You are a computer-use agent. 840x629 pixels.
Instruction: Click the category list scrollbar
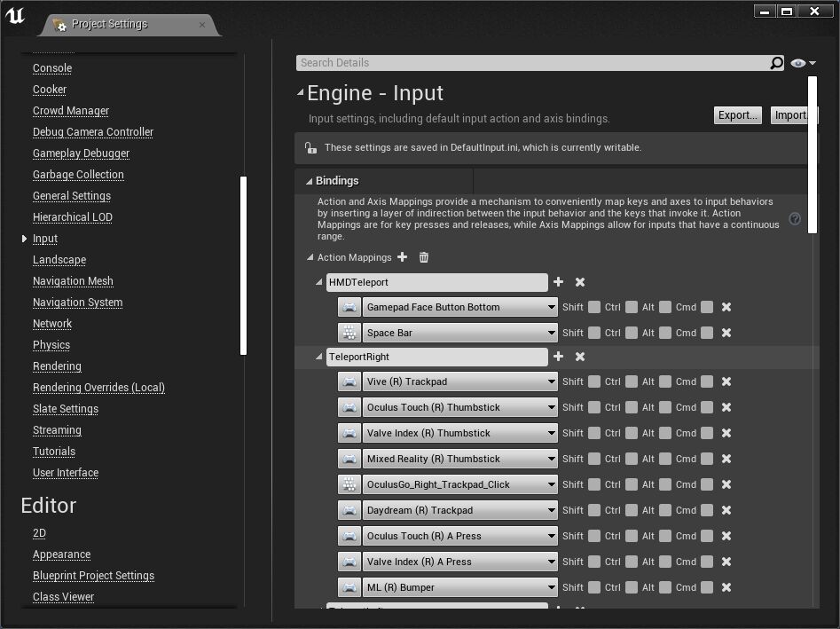pos(243,265)
